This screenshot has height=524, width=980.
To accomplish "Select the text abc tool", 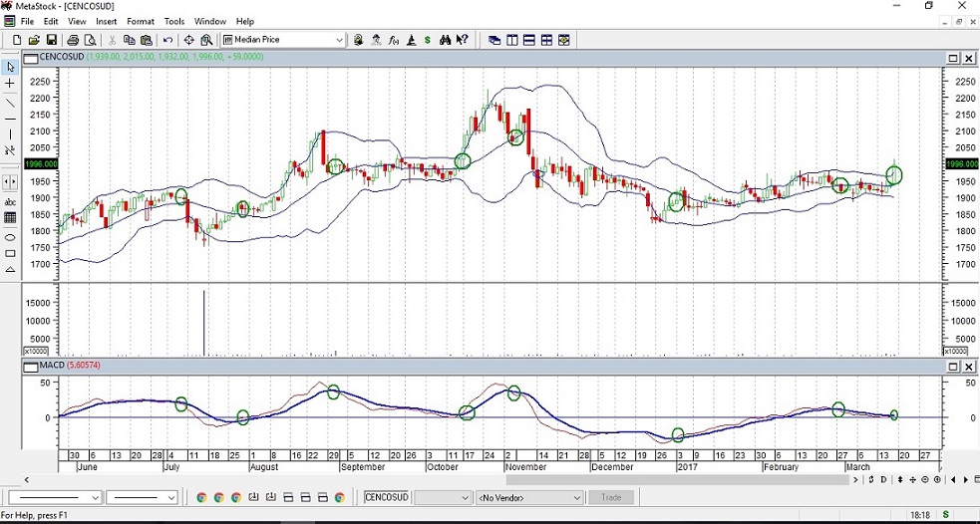I will tap(10, 202).
